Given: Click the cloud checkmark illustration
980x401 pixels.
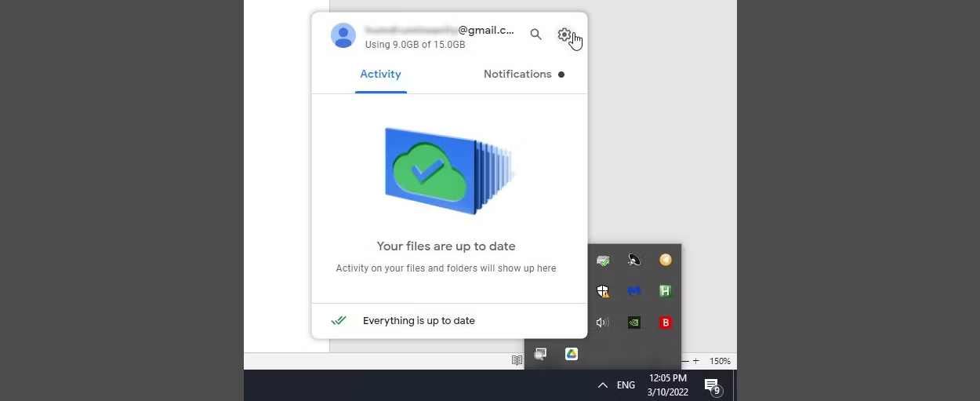Looking at the screenshot, I should [x=448, y=170].
